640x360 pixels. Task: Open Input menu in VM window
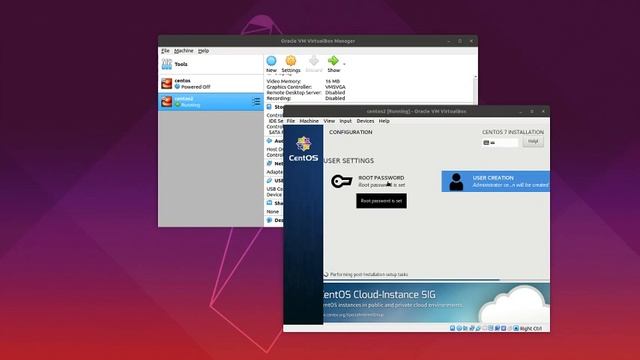[x=345, y=121]
